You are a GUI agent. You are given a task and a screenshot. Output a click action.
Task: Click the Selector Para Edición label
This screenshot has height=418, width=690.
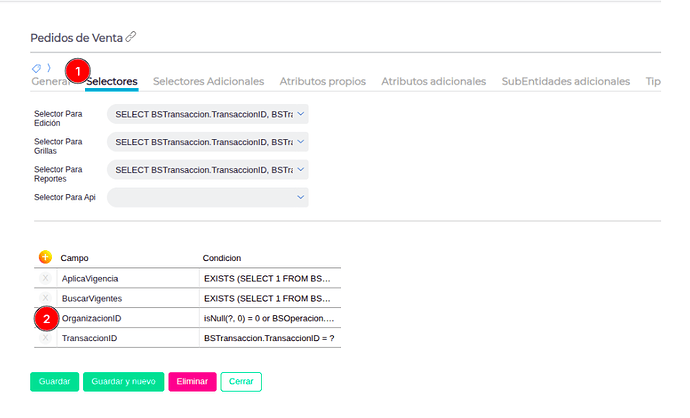[x=58, y=118]
